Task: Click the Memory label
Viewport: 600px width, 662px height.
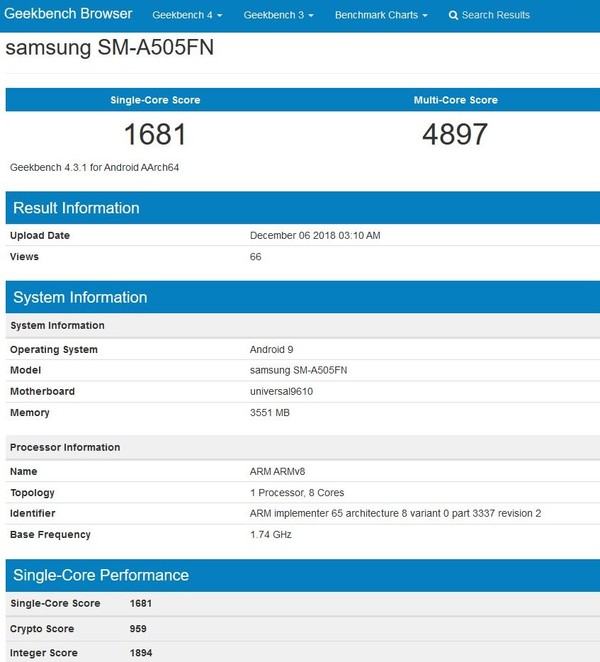Action: [30, 412]
